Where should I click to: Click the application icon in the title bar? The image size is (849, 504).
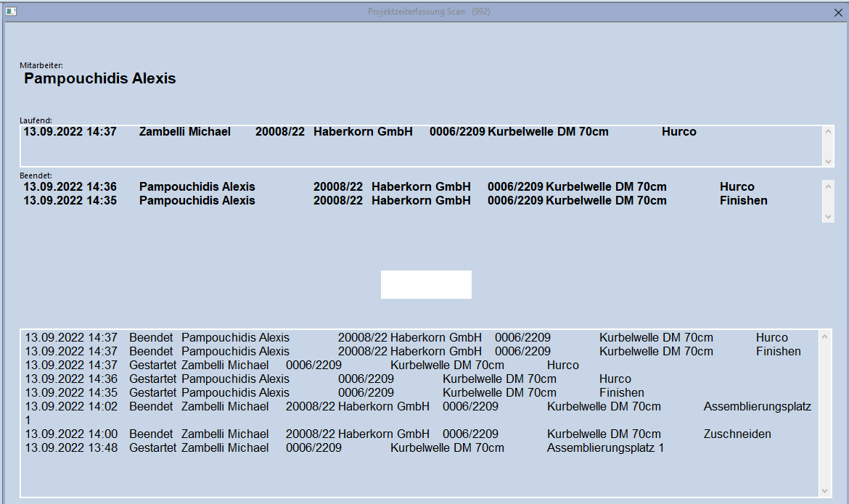pos(11,12)
